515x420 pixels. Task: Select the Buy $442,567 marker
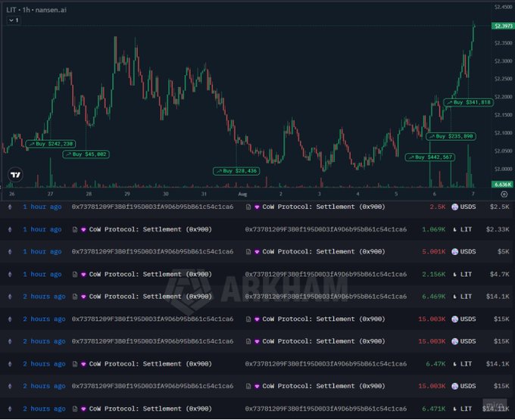click(430, 157)
